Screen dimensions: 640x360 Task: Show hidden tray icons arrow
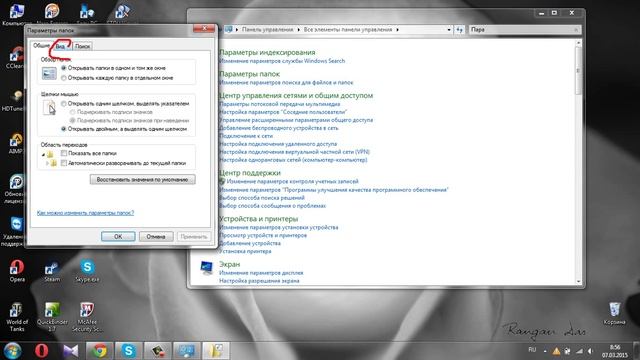(545, 351)
